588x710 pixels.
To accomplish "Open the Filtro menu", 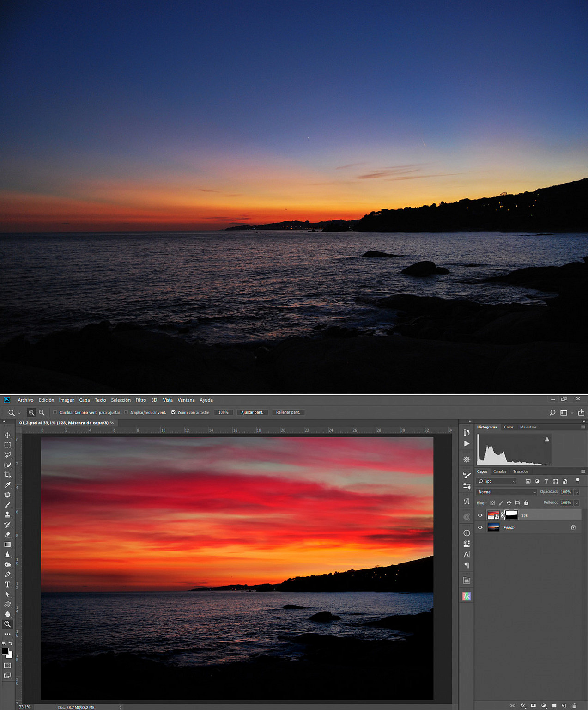I will [140, 400].
